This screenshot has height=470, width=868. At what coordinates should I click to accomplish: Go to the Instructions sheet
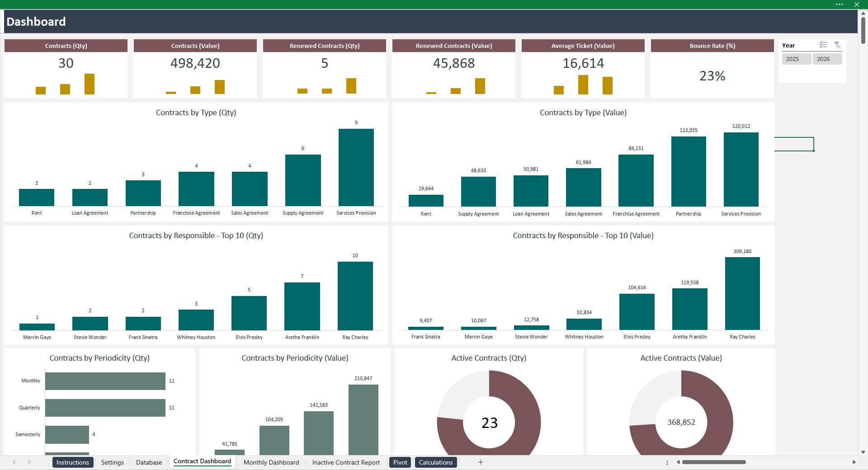[72, 462]
